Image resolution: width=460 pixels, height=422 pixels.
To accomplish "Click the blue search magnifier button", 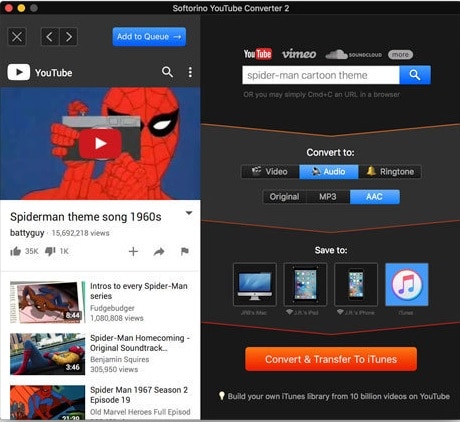I will (x=415, y=75).
